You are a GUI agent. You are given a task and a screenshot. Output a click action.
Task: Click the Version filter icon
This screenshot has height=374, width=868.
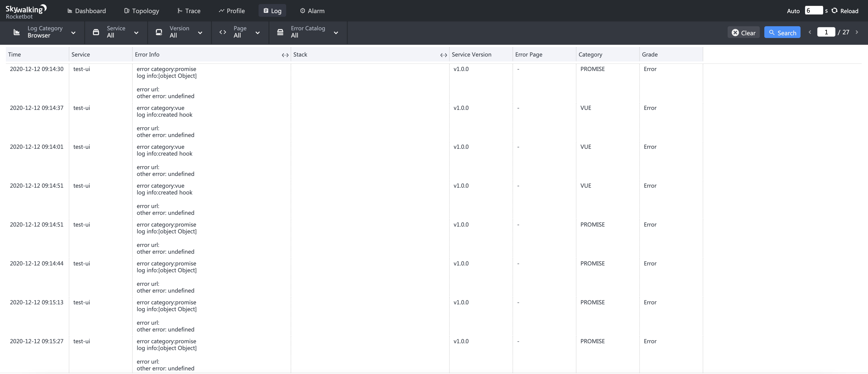tap(159, 32)
